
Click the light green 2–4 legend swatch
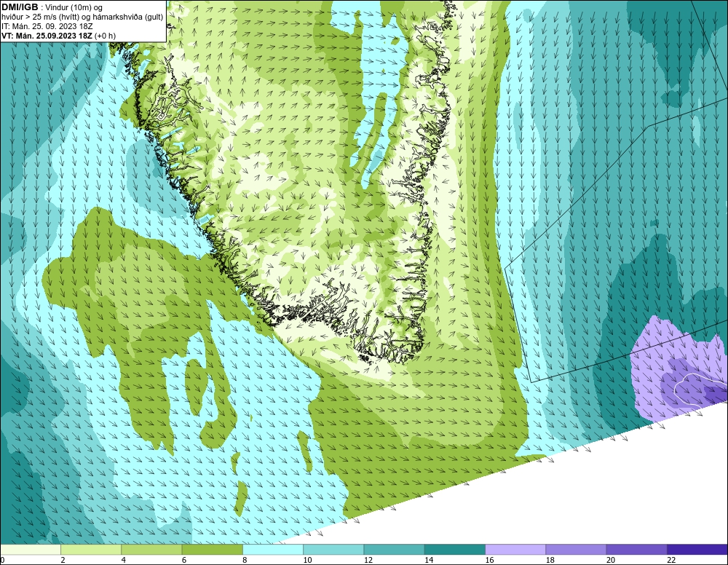(x=91, y=550)
